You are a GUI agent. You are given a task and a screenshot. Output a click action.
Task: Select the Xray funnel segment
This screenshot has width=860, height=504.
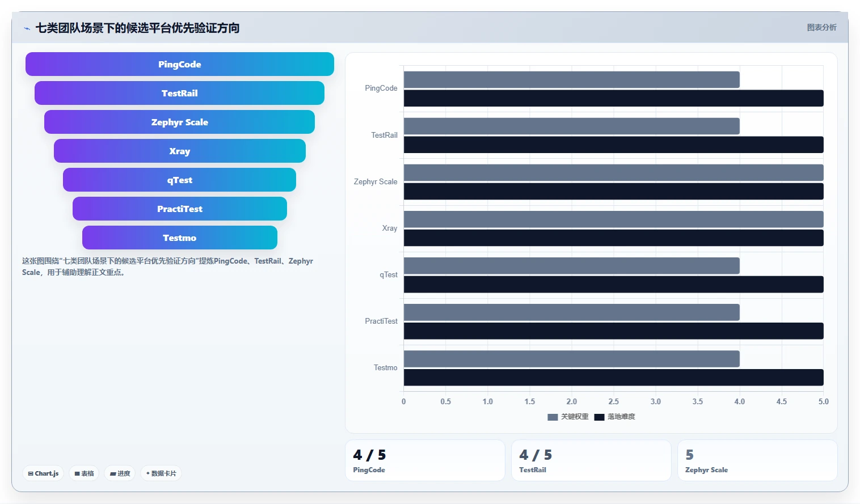coord(180,151)
